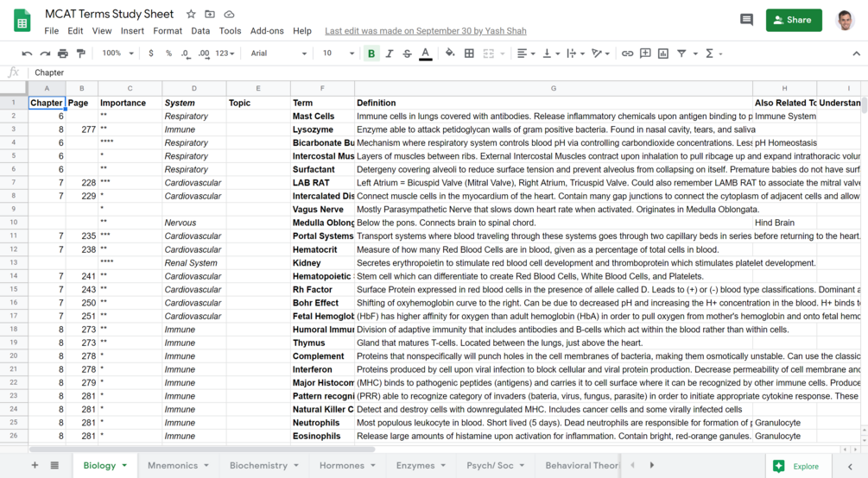
Task: Click the Insert link icon
Action: tap(627, 53)
